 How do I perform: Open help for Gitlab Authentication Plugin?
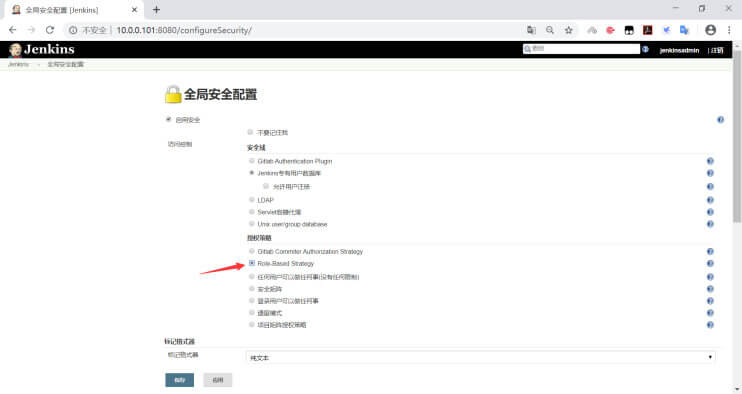[x=710, y=161]
